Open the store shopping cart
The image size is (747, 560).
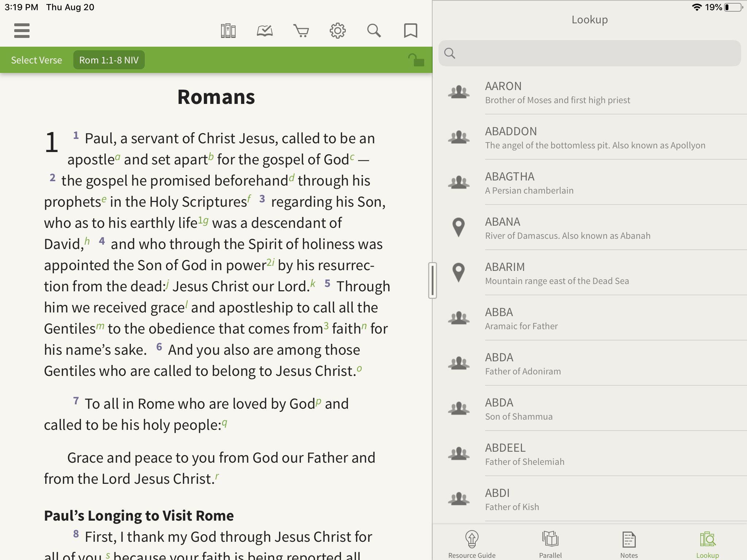pyautogui.click(x=301, y=31)
